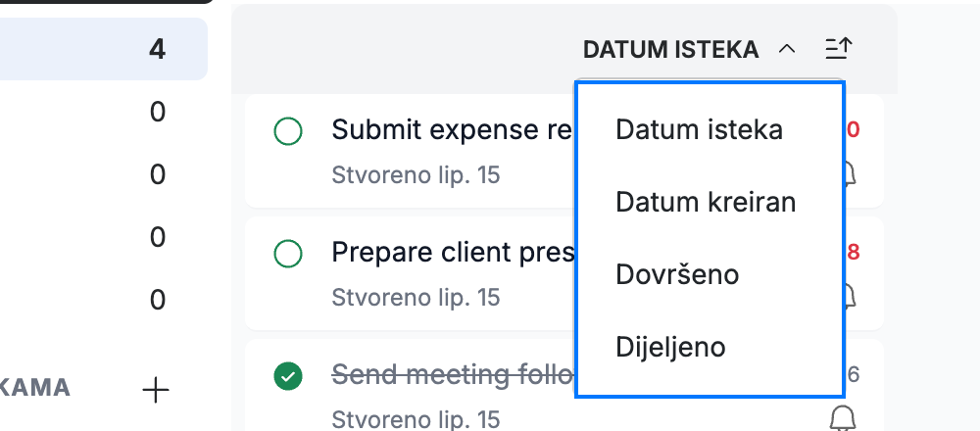
Task: Check off the Prepare client task circle
Action: tap(288, 254)
